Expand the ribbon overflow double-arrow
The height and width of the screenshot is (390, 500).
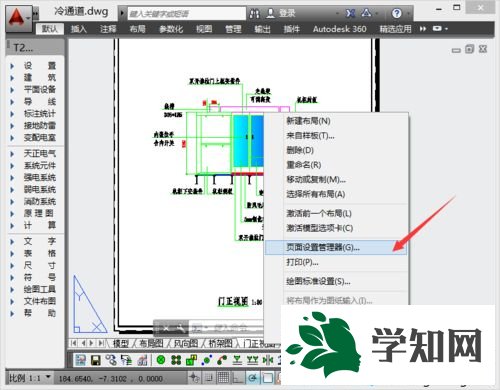(423, 29)
